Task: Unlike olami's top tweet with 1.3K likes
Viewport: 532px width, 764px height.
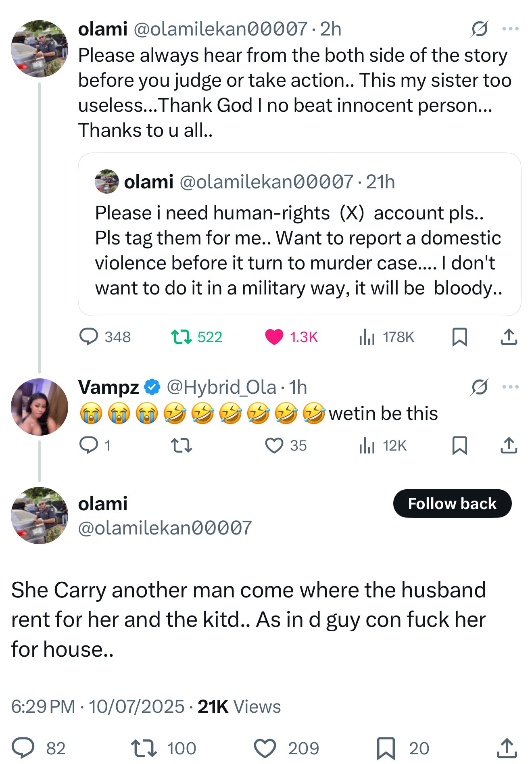Action: tap(274, 337)
